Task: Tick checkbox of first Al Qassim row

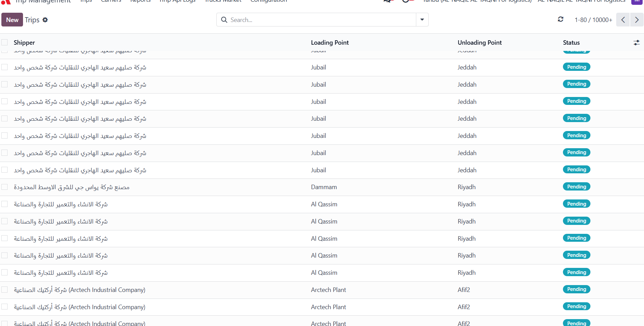Action: tap(4, 204)
